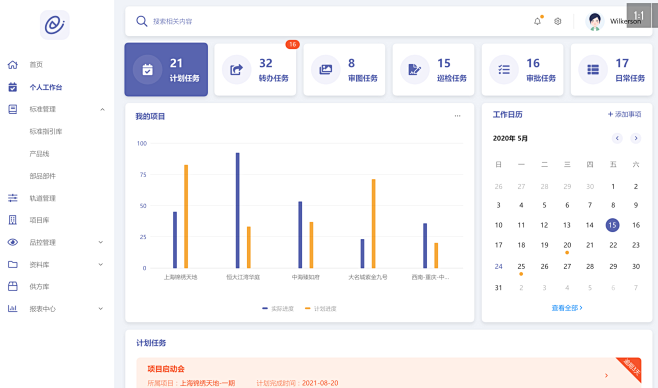Open settings gear in top bar
The height and width of the screenshot is (388, 658).
point(558,21)
